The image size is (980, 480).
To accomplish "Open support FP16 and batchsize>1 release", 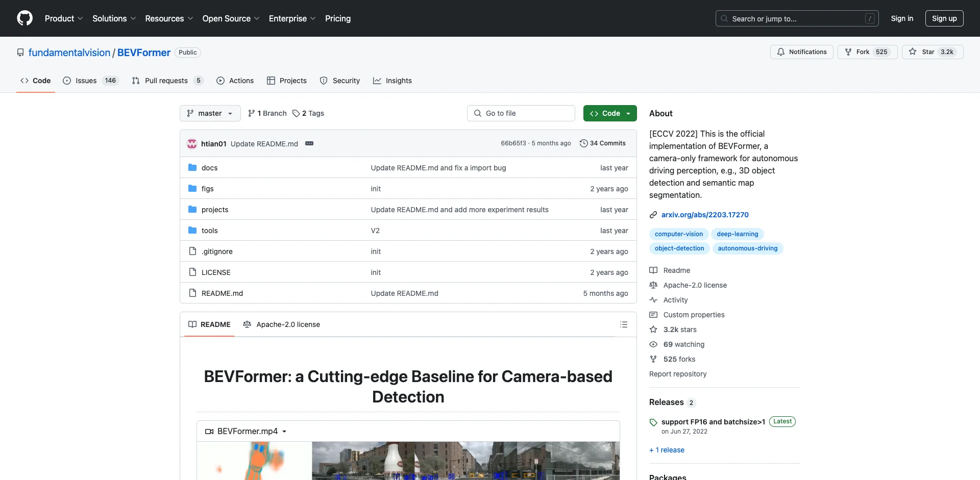I will tap(713, 422).
